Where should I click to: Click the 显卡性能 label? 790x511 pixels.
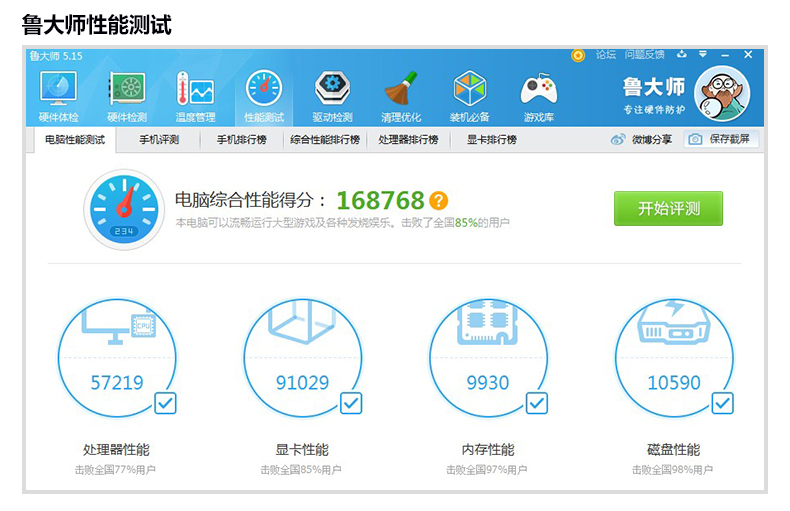(302, 450)
